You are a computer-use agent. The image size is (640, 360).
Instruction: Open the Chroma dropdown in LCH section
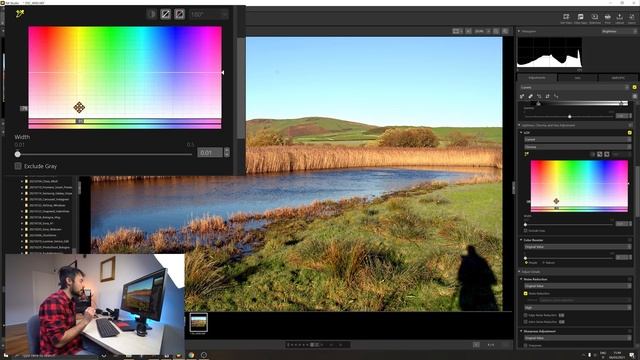tap(578, 147)
